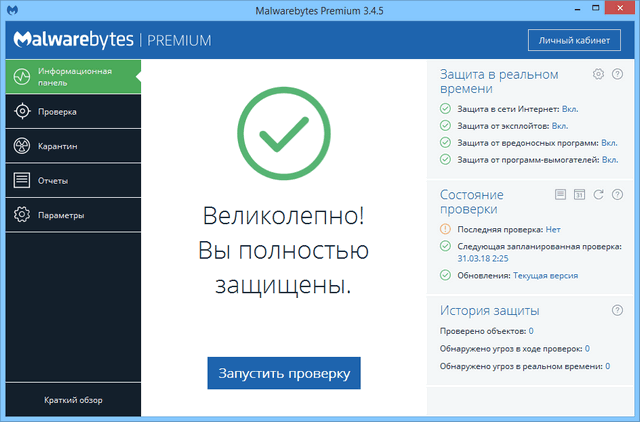Click the big green checkmark status circle
640x422 pixels.
pyautogui.click(x=284, y=133)
